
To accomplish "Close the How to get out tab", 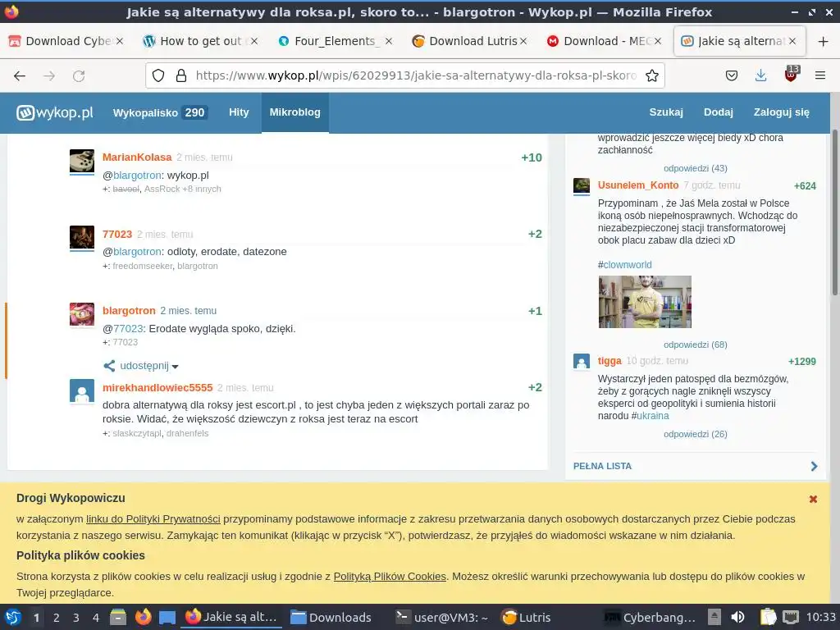I will 254,41.
